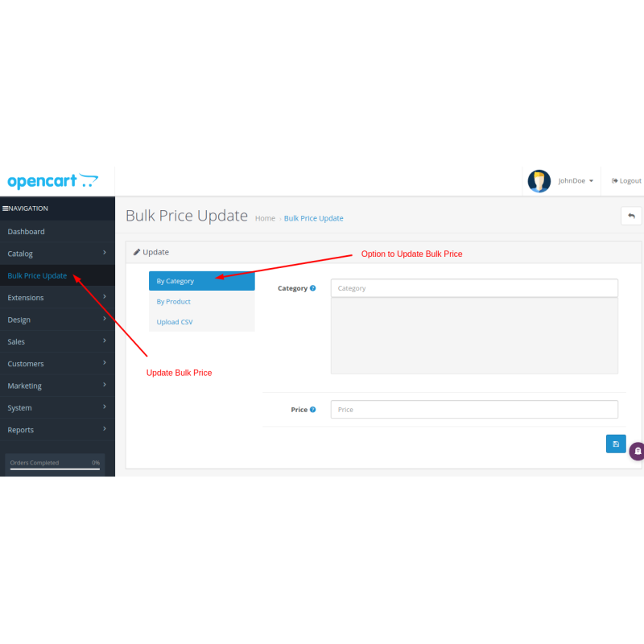Click the Logout link
This screenshot has width=644, height=644.
click(626, 180)
